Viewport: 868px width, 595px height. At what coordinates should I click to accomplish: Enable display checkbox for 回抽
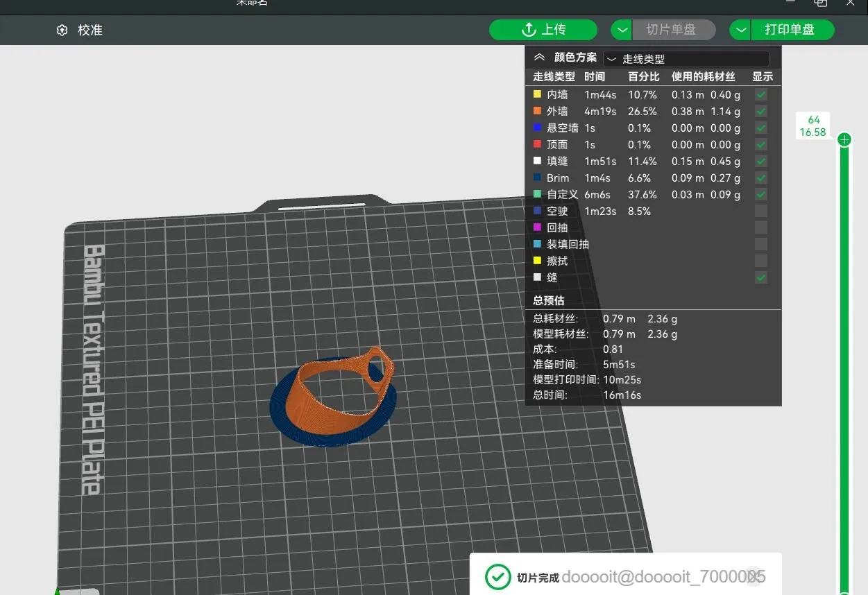pos(761,227)
